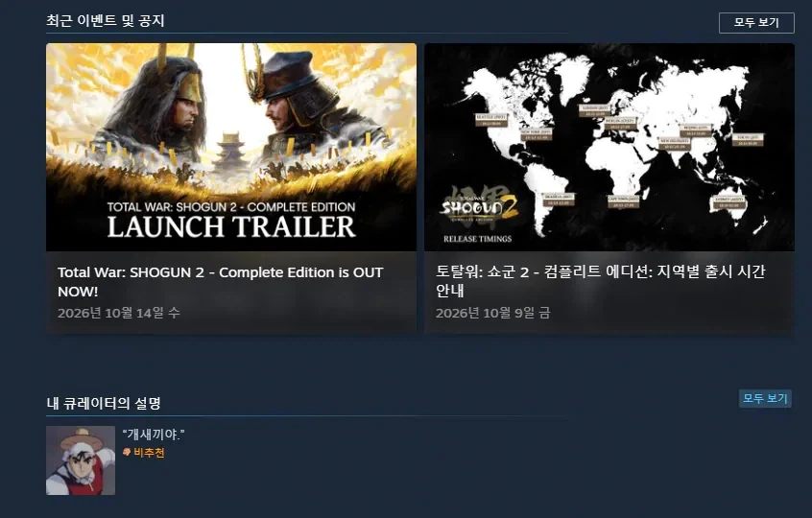The image size is (812, 518).
Task: Open the Release Timings world map thumbnail
Action: [x=609, y=147]
